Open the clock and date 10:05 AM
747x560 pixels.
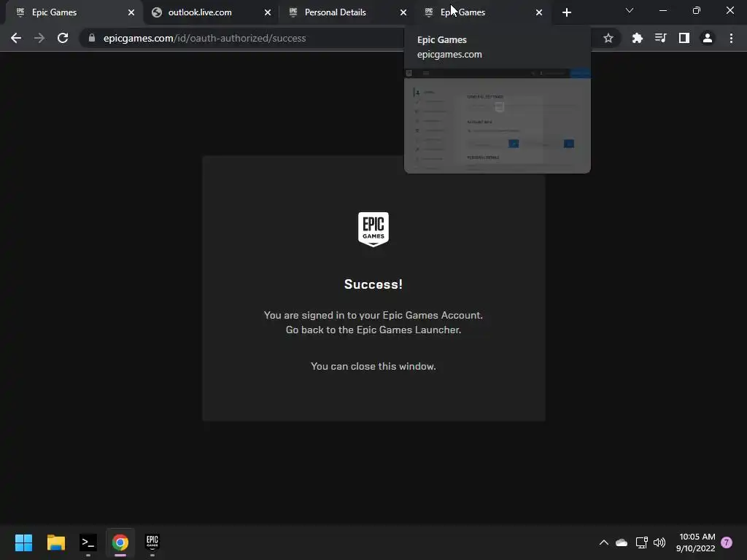(x=696, y=542)
